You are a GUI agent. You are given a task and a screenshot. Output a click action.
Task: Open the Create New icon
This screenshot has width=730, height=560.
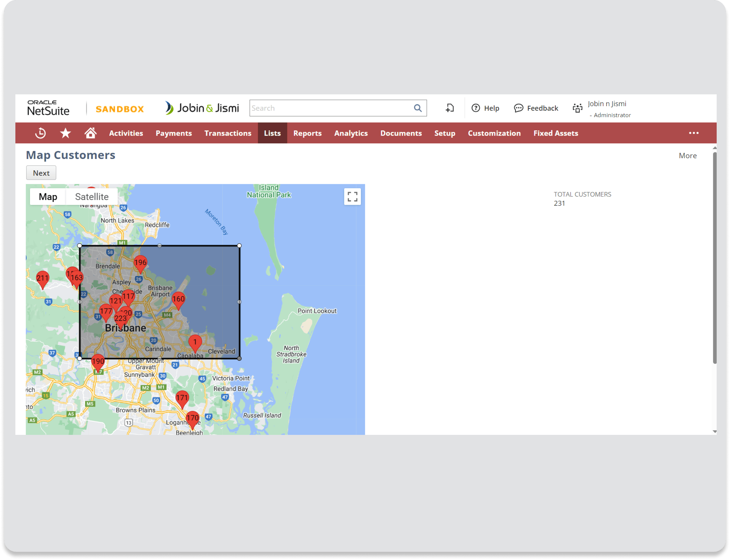[450, 108]
